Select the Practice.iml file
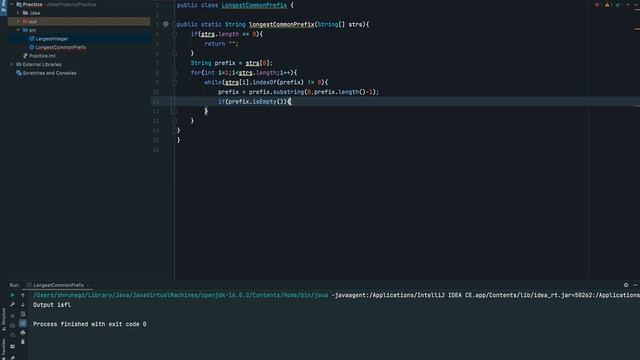 click(42, 56)
